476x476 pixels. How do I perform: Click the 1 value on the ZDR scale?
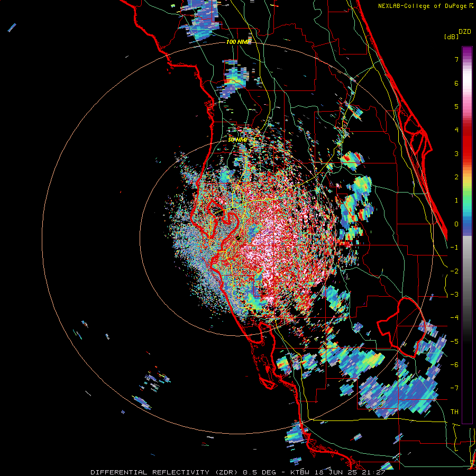click(x=456, y=200)
